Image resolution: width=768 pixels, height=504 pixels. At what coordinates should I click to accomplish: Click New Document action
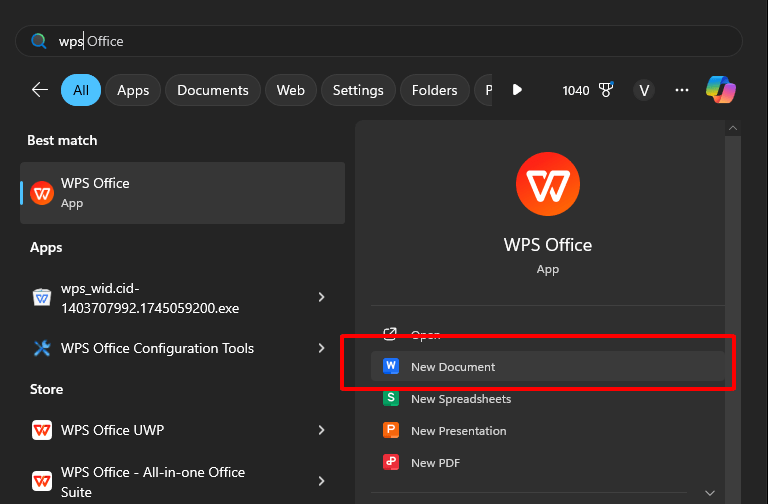point(453,367)
